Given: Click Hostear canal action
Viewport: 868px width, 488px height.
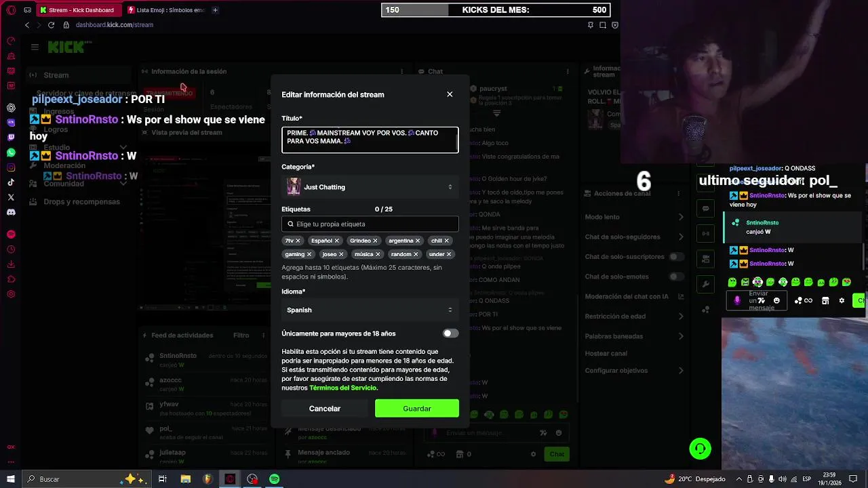Looking at the screenshot, I should (606, 354).
